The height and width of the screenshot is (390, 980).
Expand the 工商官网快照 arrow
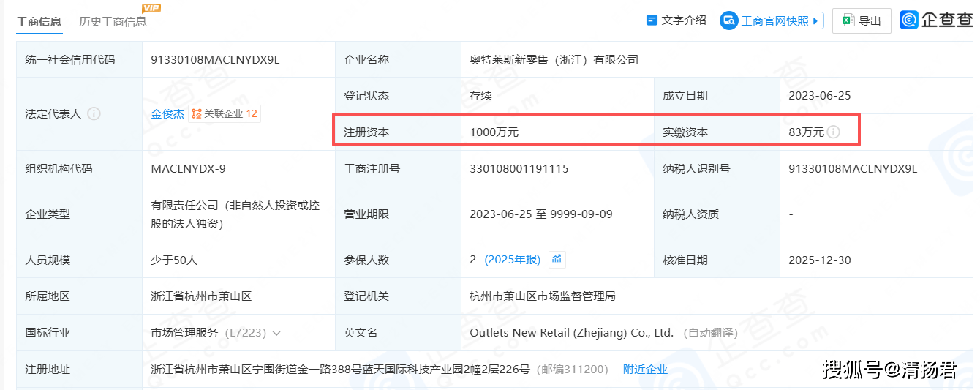pos(815,20)
